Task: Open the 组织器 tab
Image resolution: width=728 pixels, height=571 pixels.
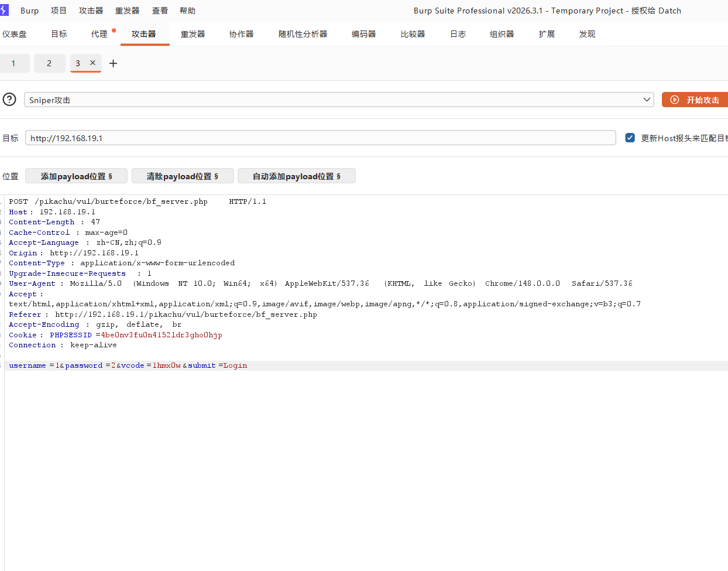Action: (502, 34)
